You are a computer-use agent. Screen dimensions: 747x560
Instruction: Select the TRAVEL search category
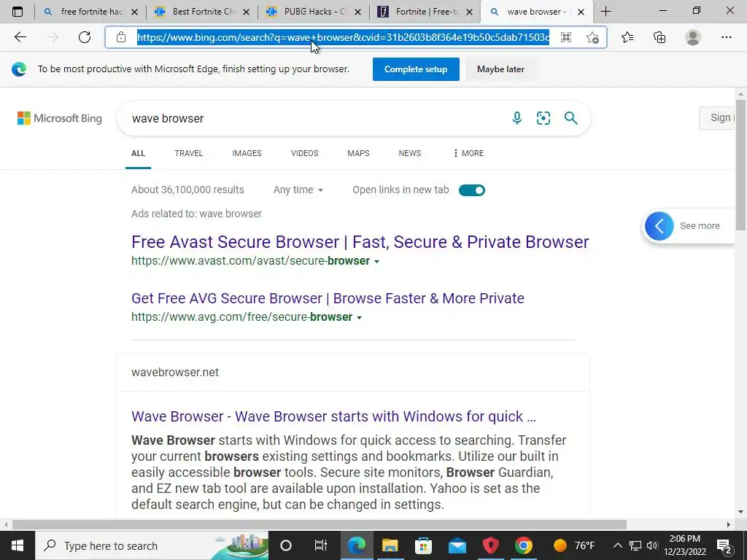[189, 153]
